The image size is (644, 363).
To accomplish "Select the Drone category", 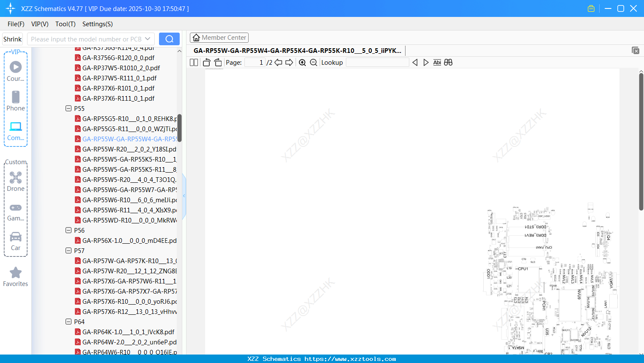I will tap(16, 181).
